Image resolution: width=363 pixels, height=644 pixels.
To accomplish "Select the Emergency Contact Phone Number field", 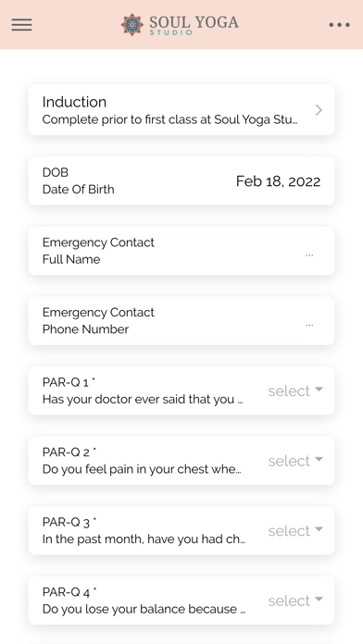I will (x=181, y=320).
